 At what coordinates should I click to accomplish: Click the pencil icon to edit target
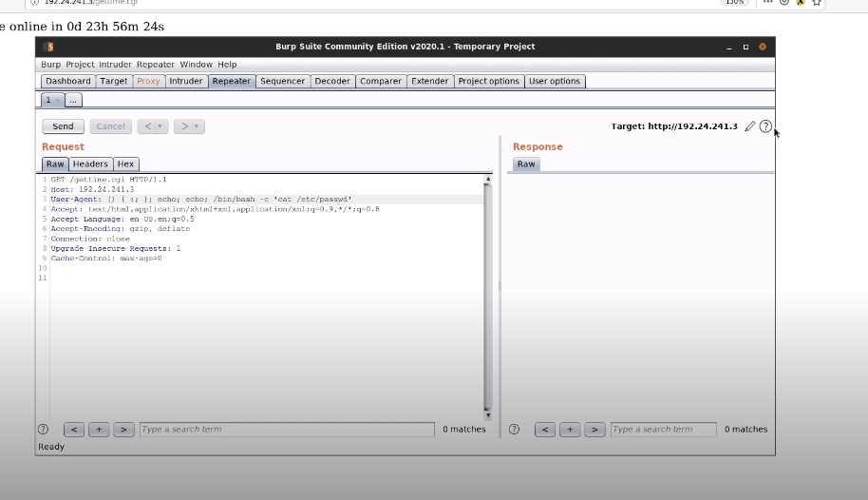coord(750,126)
